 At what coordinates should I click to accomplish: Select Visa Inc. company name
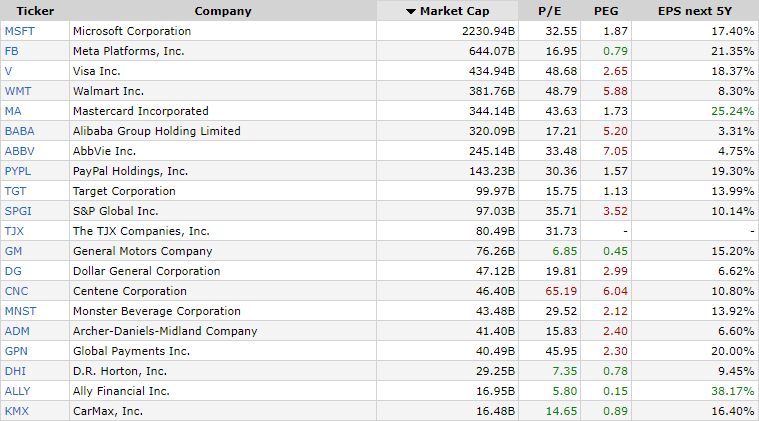[x=96, y=71]
